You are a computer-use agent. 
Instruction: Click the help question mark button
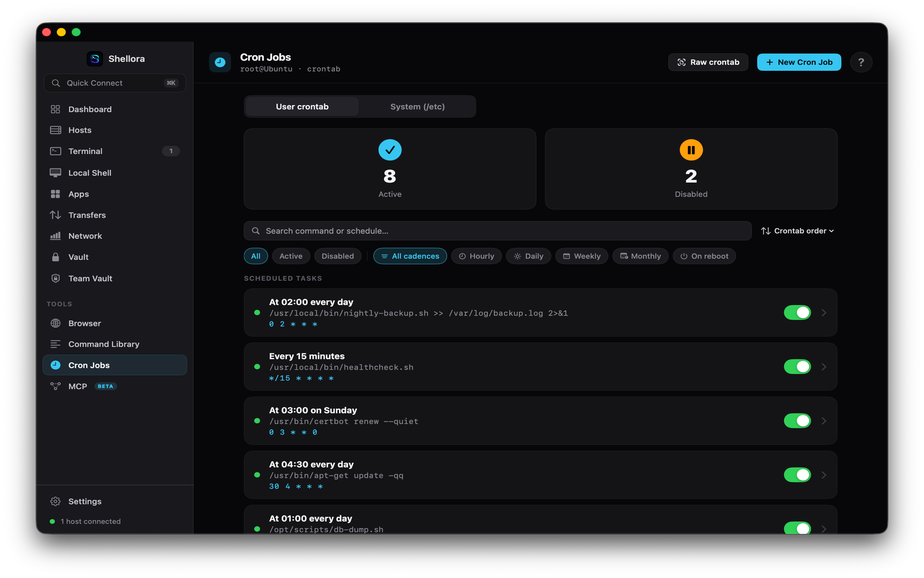[860, 62]
